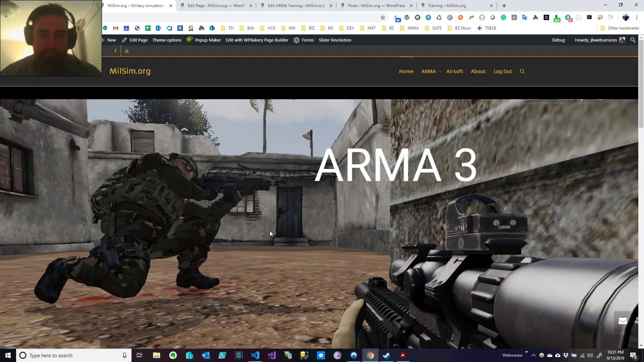Click Debug in the admin bar
The height and width of the screenshot is (362, 644).
[558, 40]
